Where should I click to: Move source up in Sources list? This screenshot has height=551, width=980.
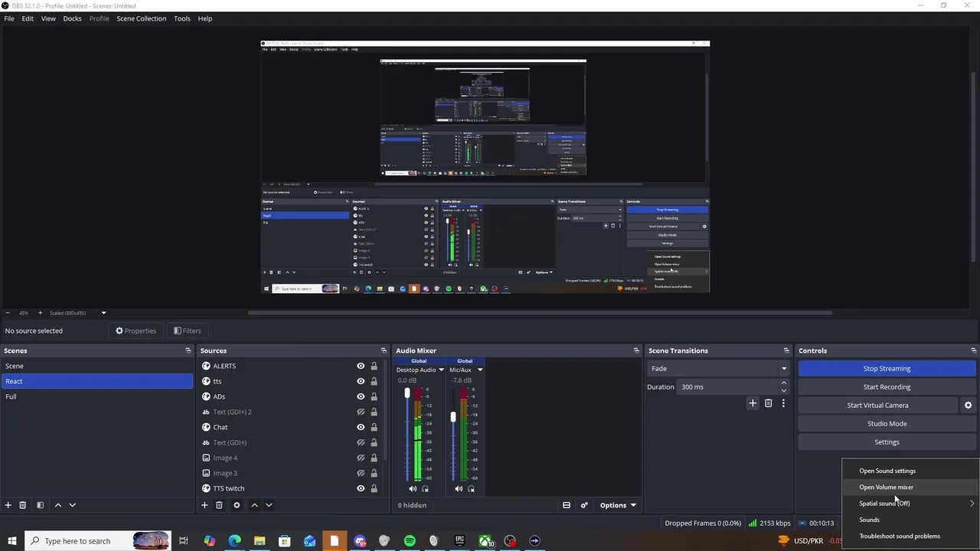click(254, 505)
